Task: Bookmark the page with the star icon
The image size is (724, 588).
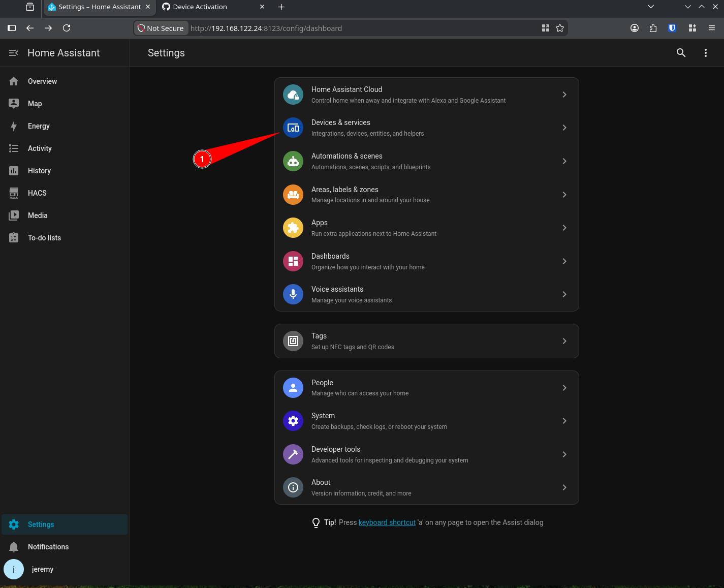Action: click(560, 28)
